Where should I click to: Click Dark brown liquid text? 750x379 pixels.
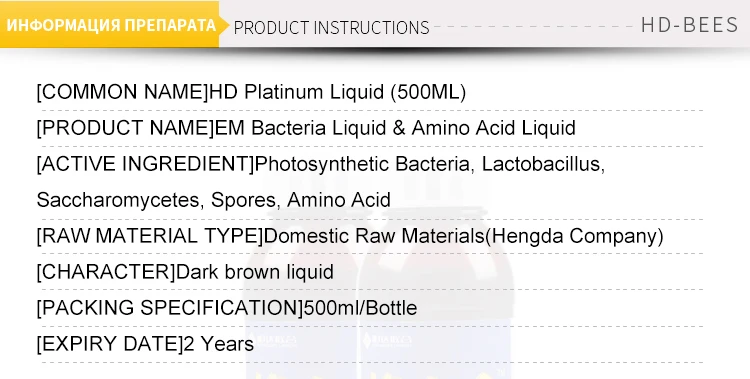(255, 272)
